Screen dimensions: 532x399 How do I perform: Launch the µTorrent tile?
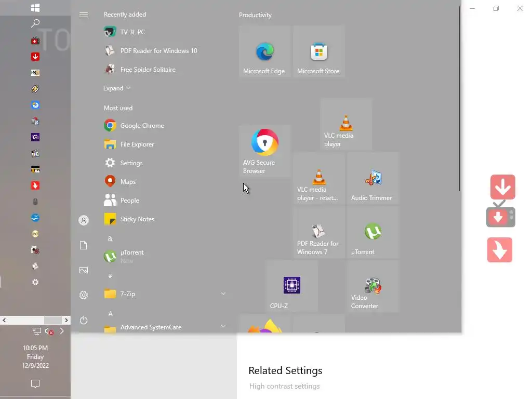[373, 232]
